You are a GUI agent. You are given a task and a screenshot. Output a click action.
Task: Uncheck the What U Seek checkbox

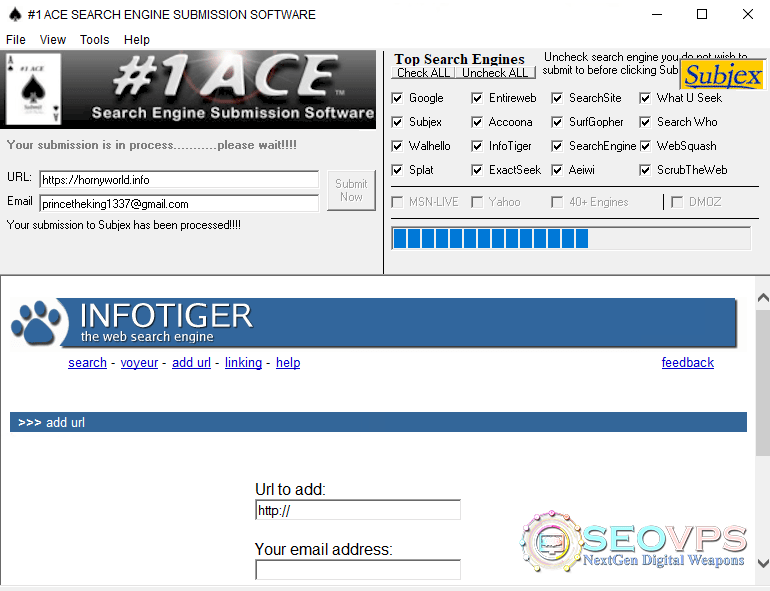point(645,98)
